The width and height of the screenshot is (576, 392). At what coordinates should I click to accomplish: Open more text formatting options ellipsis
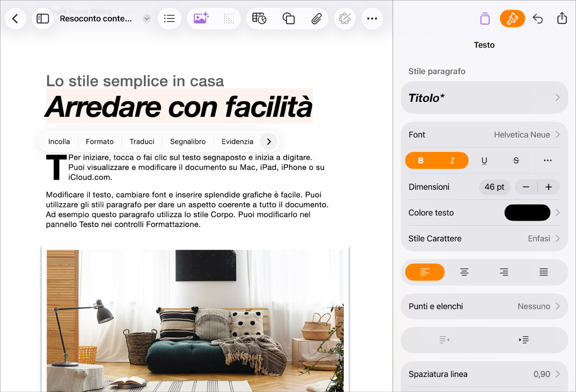(x=547, y=160)
